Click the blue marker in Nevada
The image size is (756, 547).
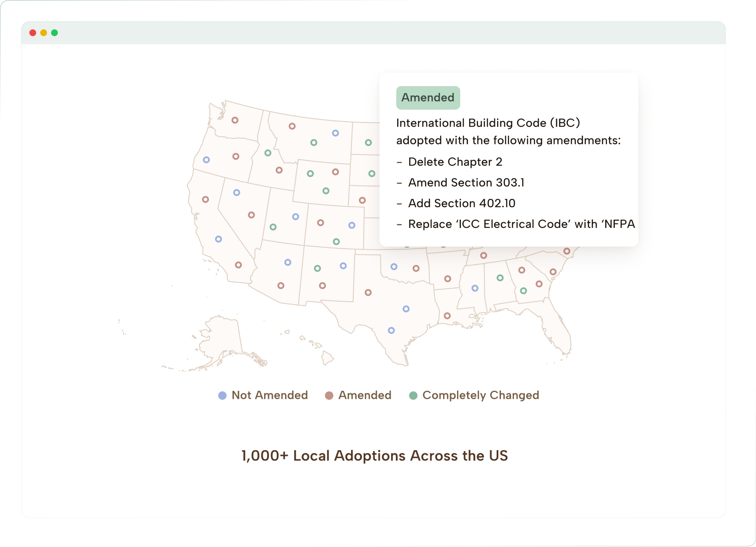coord(236,192)
